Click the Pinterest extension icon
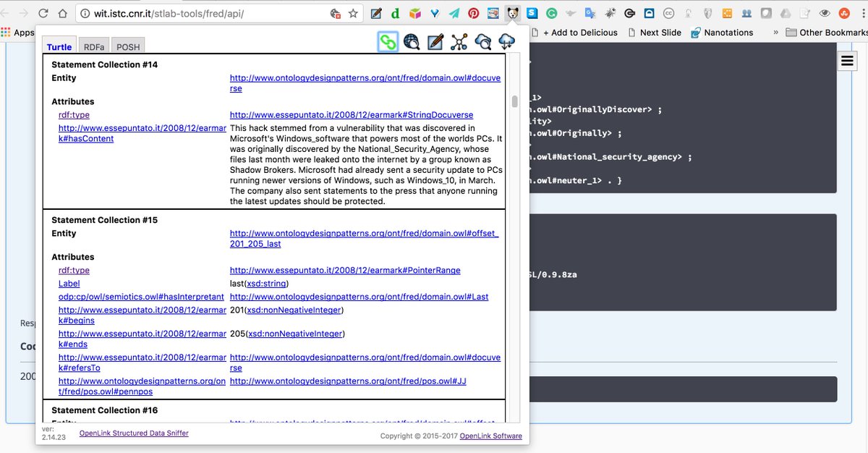The width and height of the screenshot is (868, 453). pos(473,13)
